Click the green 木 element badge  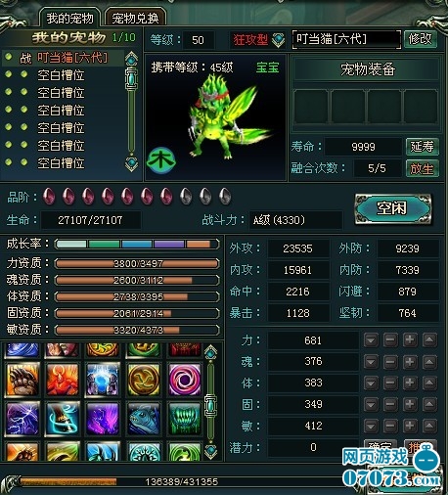[x=161, y=160]
